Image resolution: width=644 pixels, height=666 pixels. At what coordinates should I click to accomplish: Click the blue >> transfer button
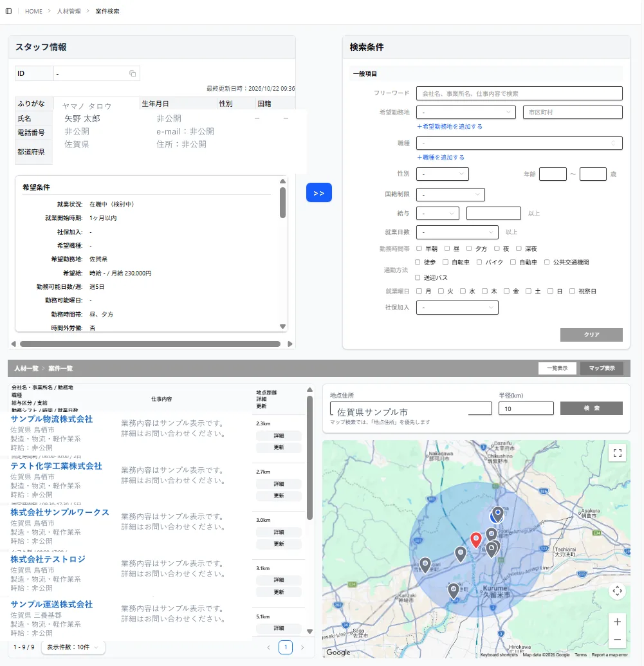pyautogui.click(x=318, y=193)
